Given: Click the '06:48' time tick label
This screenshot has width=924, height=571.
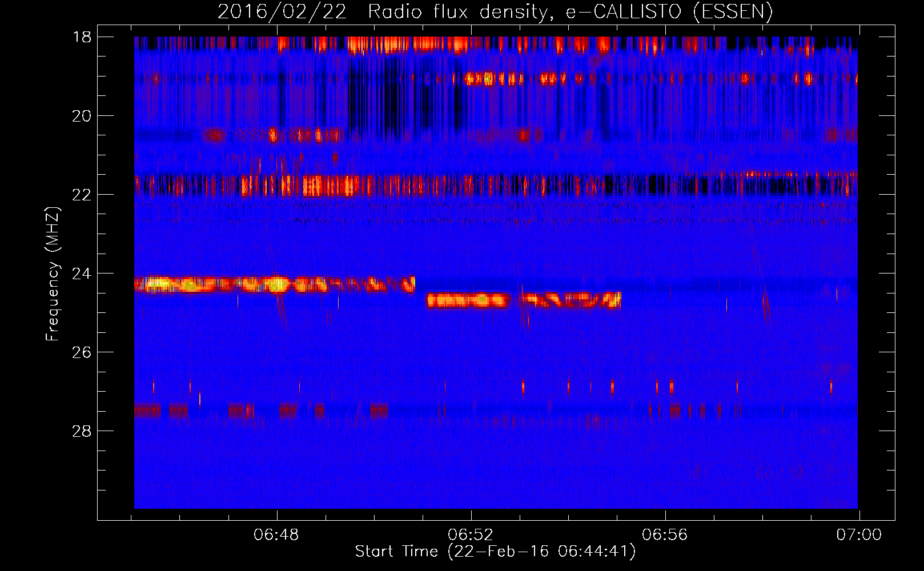Looking at the screenshot, I should (x=276, y=535).
